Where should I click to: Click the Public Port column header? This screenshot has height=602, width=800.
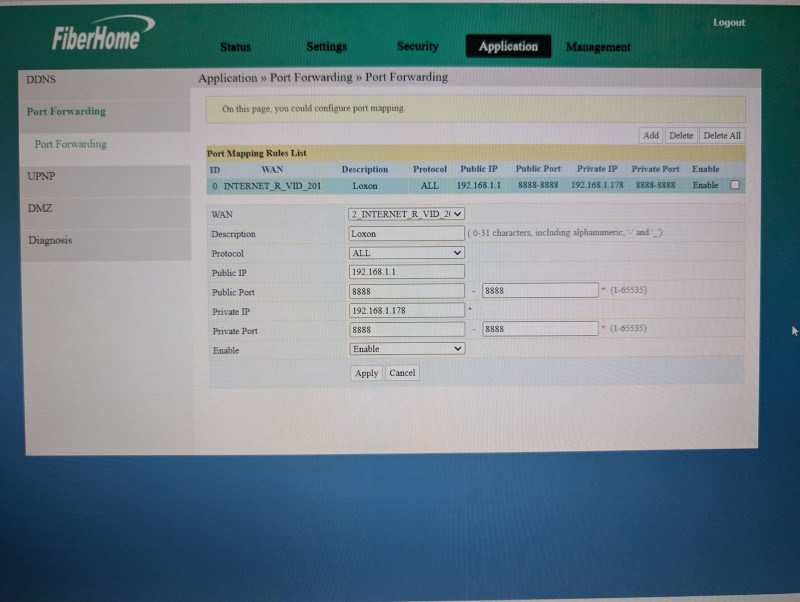[538, 168]
